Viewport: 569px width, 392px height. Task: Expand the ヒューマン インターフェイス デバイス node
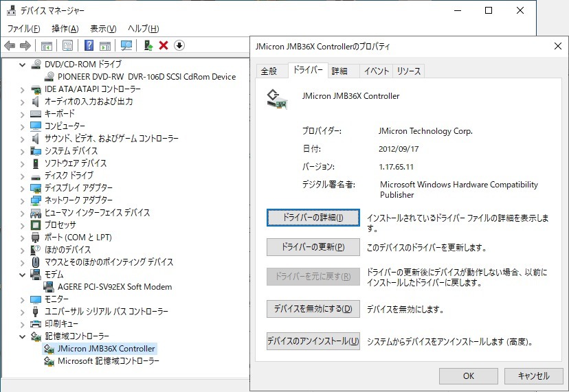(23, 213)
